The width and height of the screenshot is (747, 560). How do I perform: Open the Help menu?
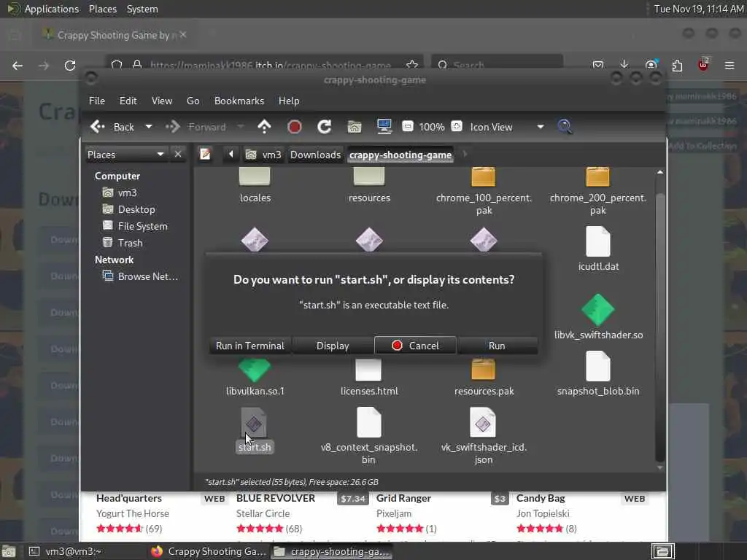coord(289,101)
